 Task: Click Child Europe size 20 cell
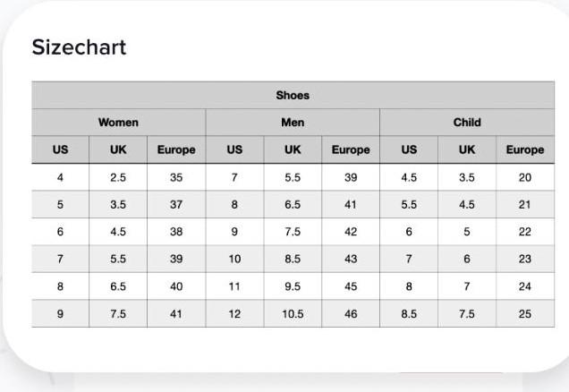pos(524,177)
